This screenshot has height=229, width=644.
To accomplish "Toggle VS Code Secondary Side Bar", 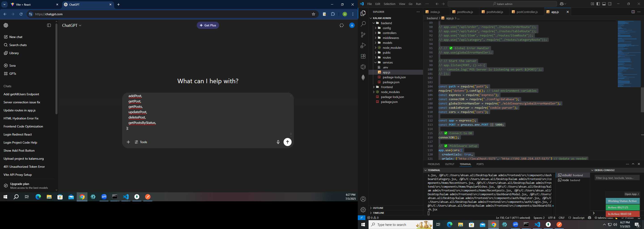I will pos(610,4).
